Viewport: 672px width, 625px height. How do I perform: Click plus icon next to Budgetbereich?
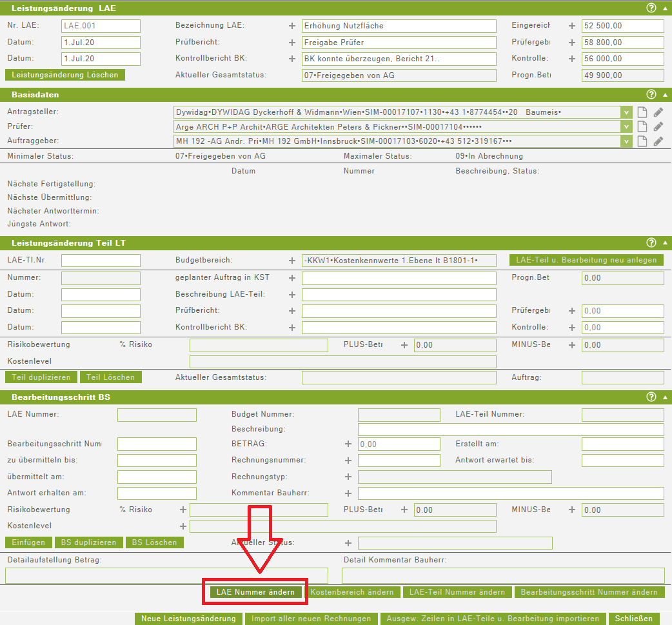292,261
